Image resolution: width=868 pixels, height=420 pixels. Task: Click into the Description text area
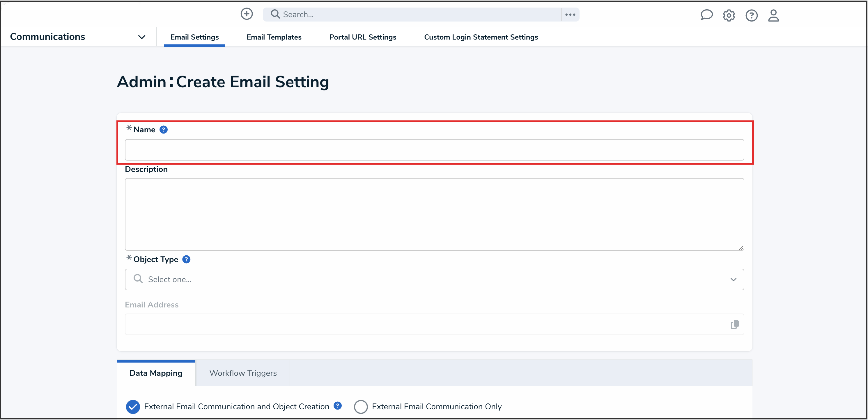(x=434, y=214)
